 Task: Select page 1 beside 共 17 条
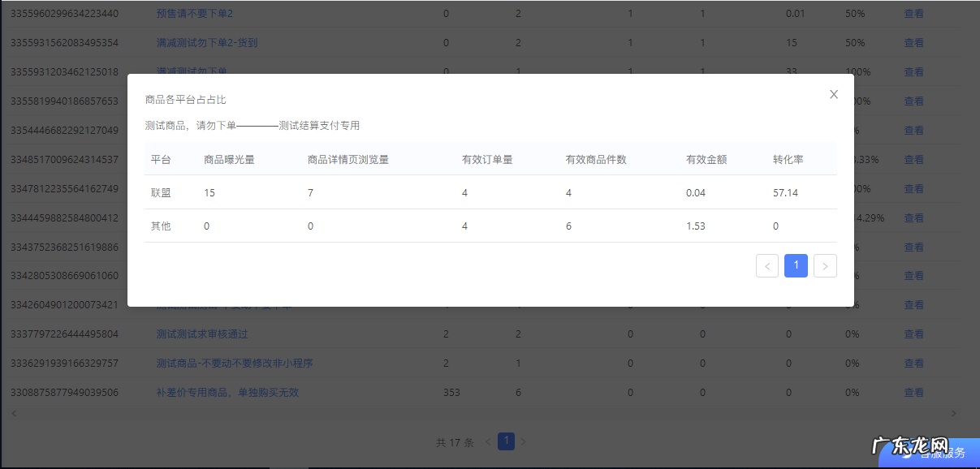506,441
